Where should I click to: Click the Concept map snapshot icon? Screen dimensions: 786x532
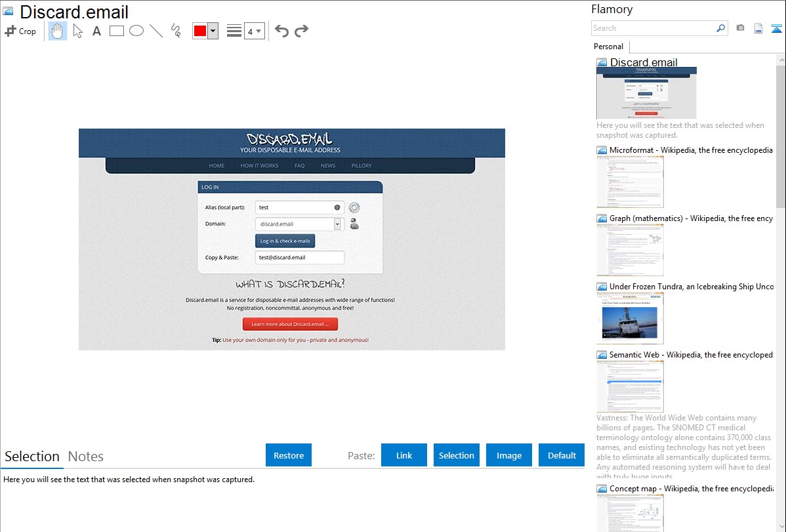pos(602,488)
